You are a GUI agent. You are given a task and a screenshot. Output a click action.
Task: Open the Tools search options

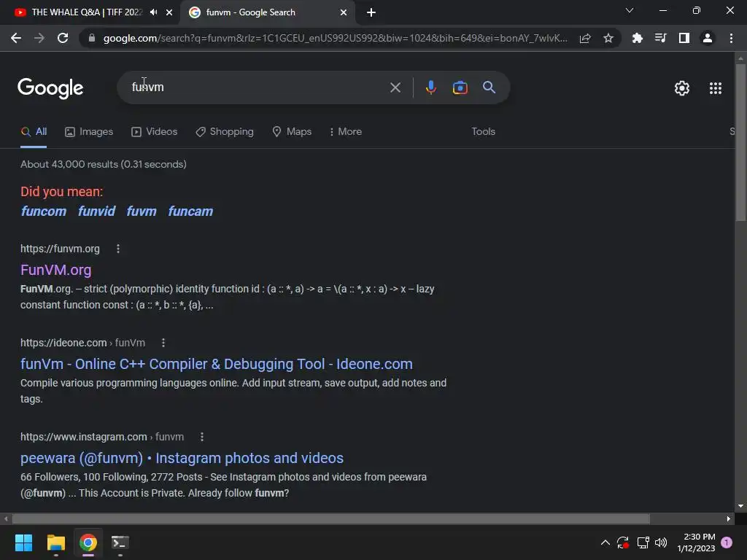483,131
